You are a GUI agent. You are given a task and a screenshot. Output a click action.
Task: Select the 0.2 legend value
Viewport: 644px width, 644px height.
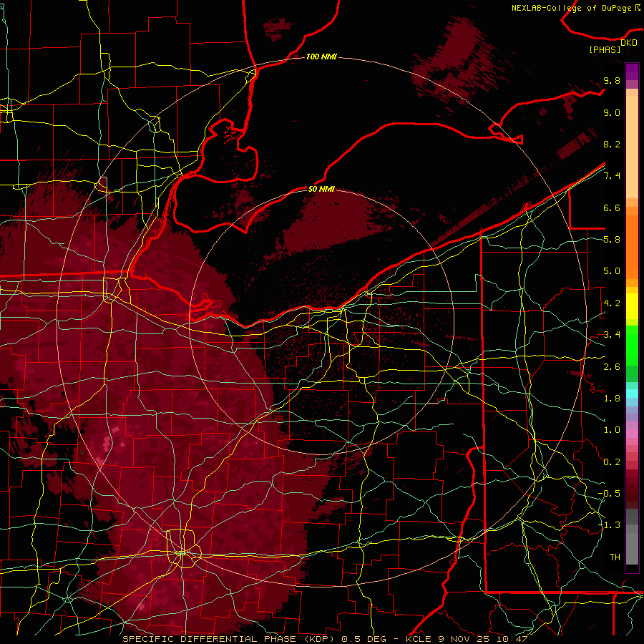click(x=612, y=462)
